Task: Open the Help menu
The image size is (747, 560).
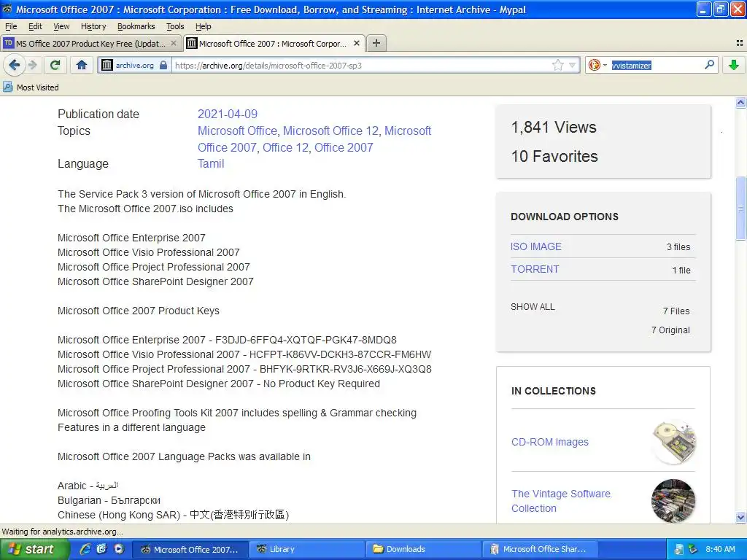Action: 204,26
